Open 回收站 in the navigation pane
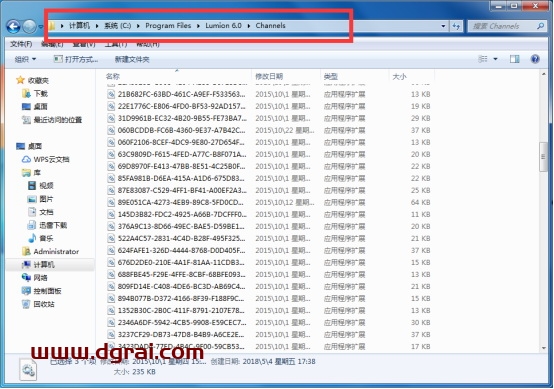The height and width of the screenshot is (389, 554). coord(38,304)
